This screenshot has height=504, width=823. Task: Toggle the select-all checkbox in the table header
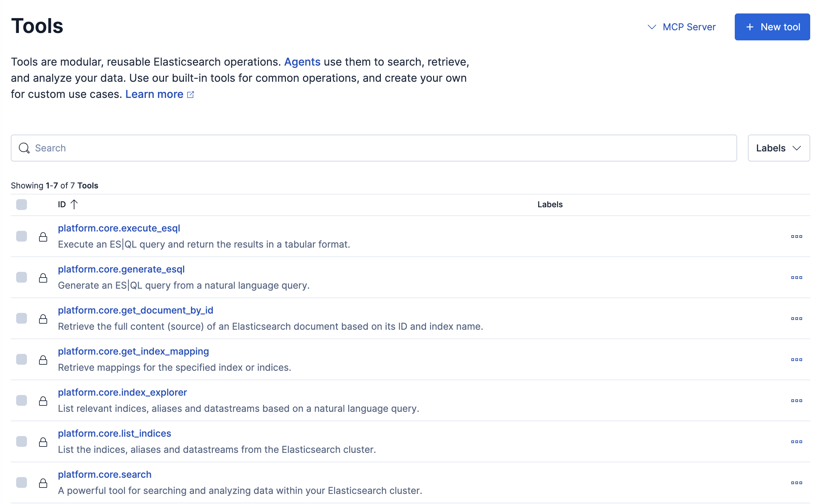point(22,205)
